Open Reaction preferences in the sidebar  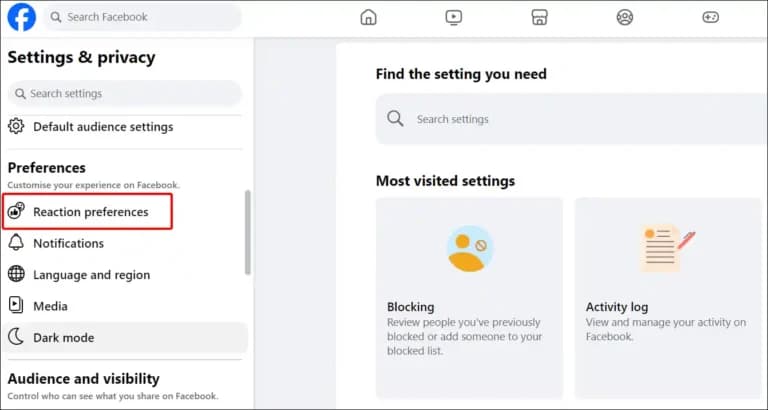pyautogui.click(x=87, y=212)
